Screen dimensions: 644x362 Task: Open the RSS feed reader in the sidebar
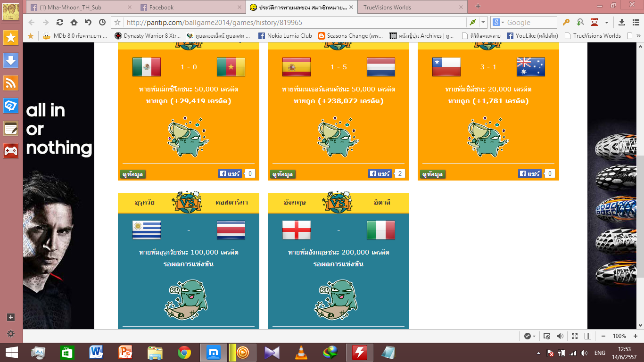click(x=11, y=83)
